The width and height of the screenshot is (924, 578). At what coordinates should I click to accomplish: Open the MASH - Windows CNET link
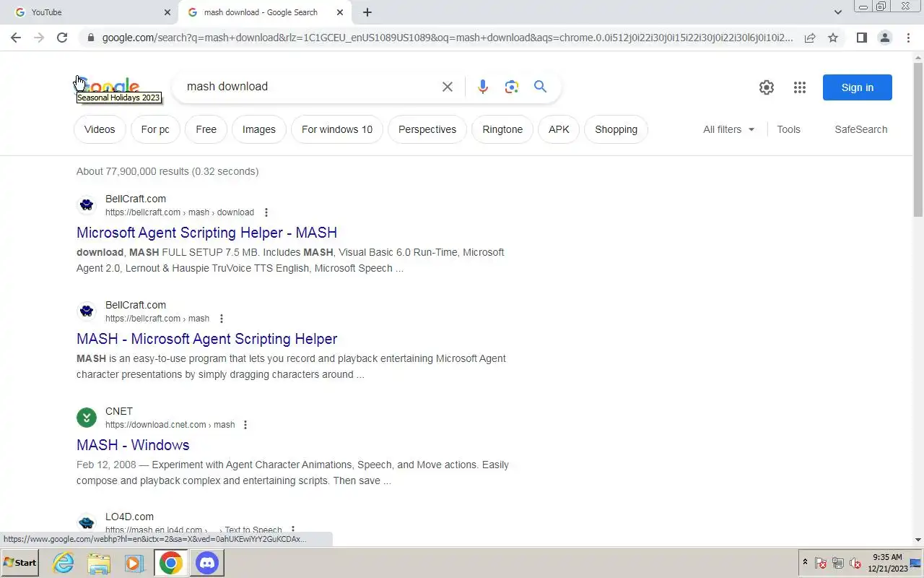[x=133, y=445]
